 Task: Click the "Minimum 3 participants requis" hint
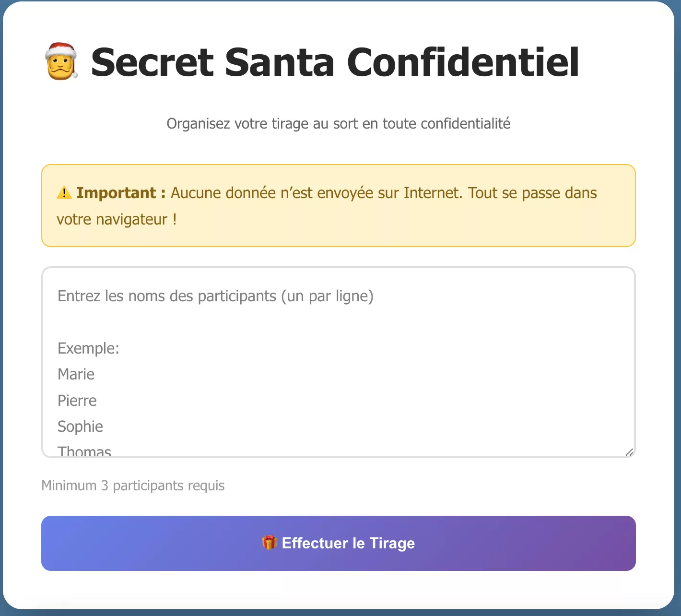point(133,486)
